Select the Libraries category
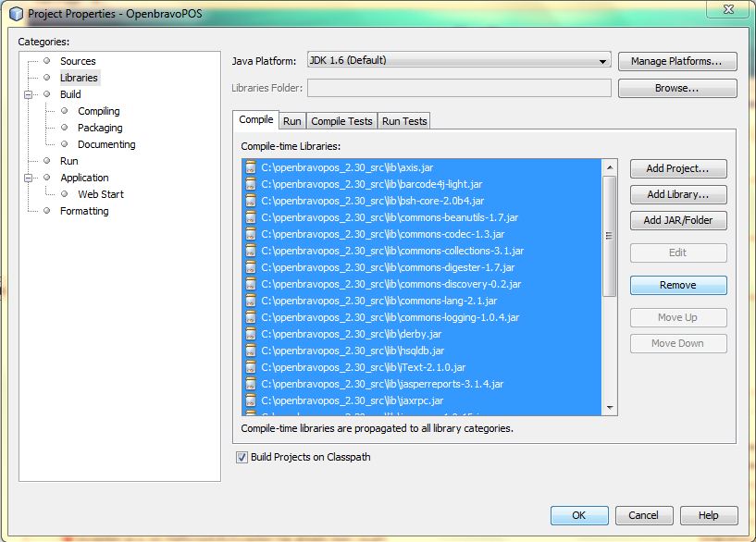 pos(79,78)
